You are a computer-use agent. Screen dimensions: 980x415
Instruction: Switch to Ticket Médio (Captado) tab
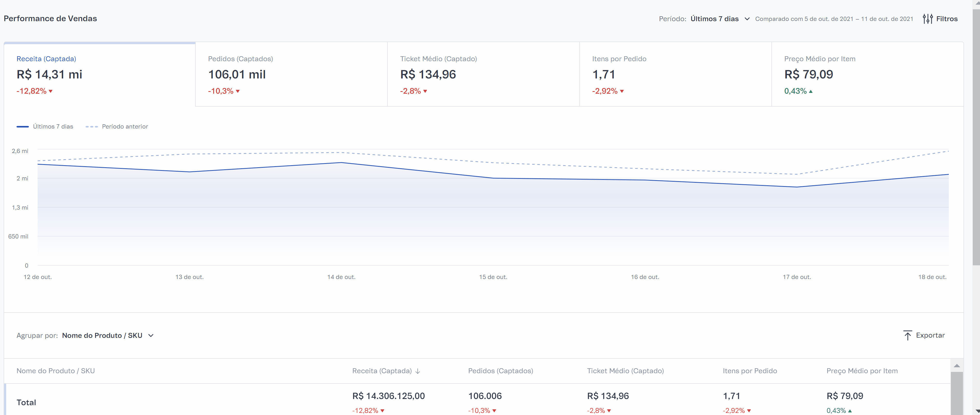[x=483, y=74]
